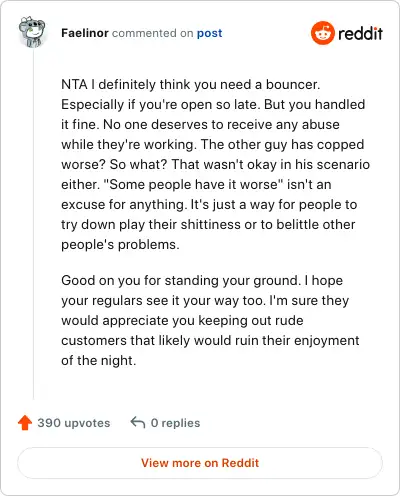Viewport: 400px width, 496px height.
Task: Open the Faelinor username link
Action: [85, 33]
